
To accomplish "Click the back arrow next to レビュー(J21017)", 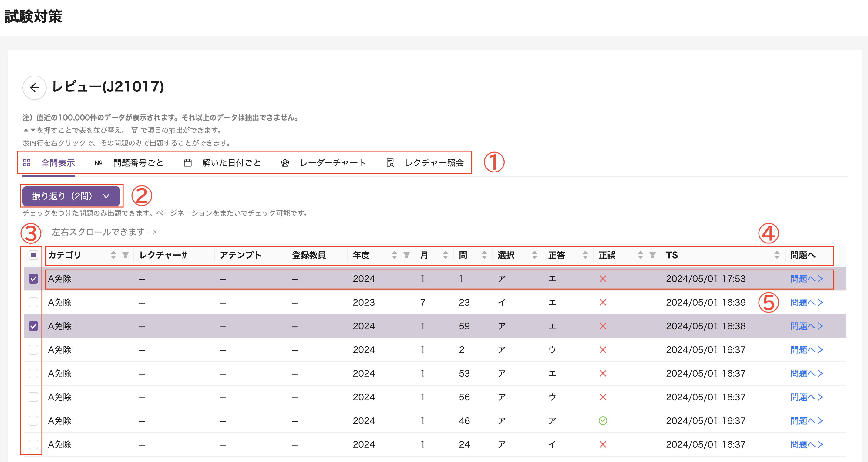I will point(34,87).
